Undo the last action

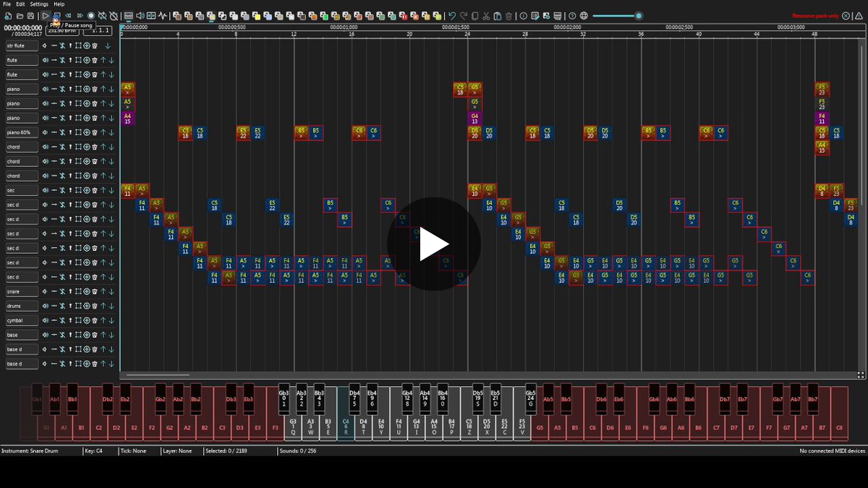(452, 15)
